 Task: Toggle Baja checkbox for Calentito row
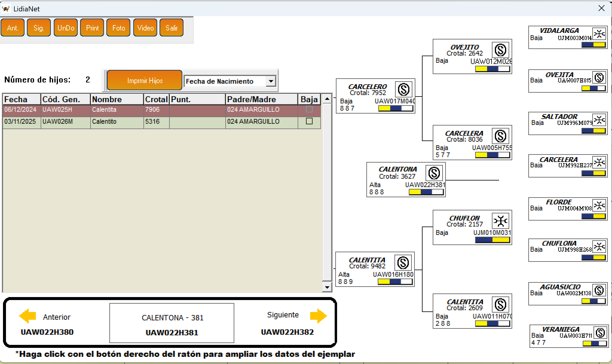click(x=309, y=121)
